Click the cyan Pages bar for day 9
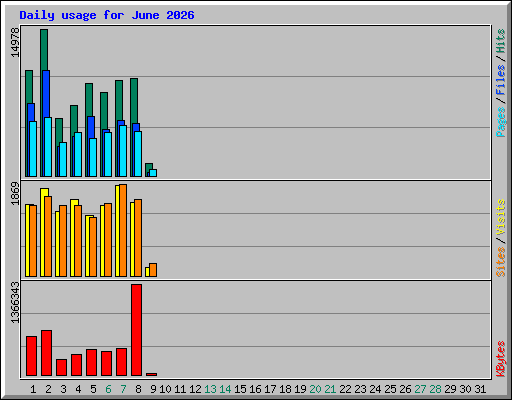This screenshot has height=400, width=512. (153, 173)
